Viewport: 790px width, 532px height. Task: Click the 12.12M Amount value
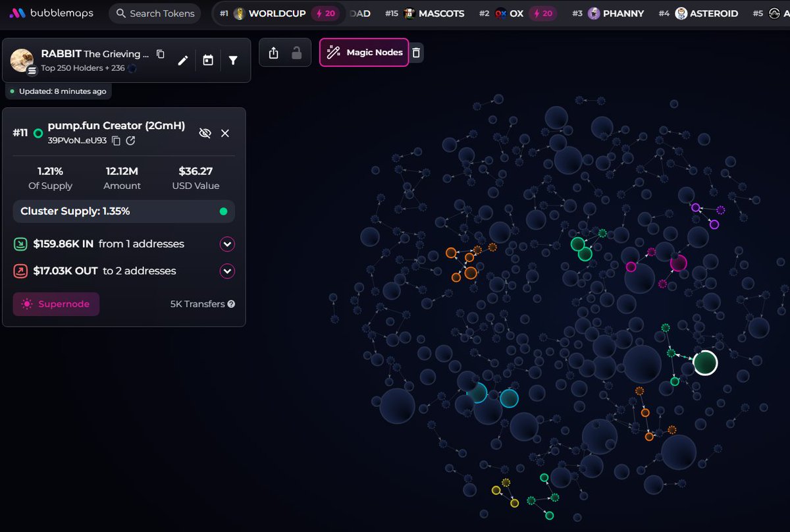click(122, 171)
